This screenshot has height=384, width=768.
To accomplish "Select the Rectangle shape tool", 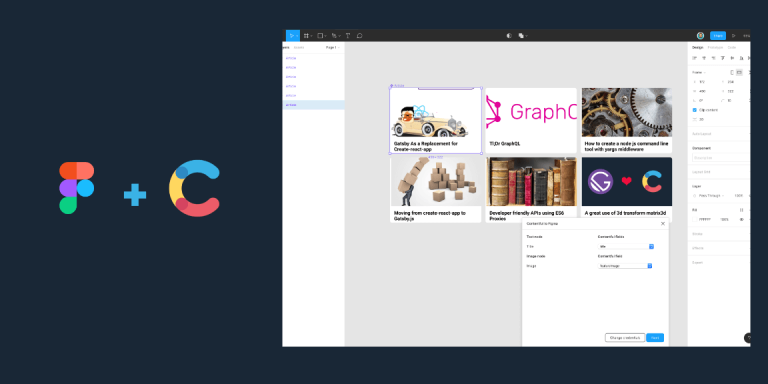I will click(320, 36).
